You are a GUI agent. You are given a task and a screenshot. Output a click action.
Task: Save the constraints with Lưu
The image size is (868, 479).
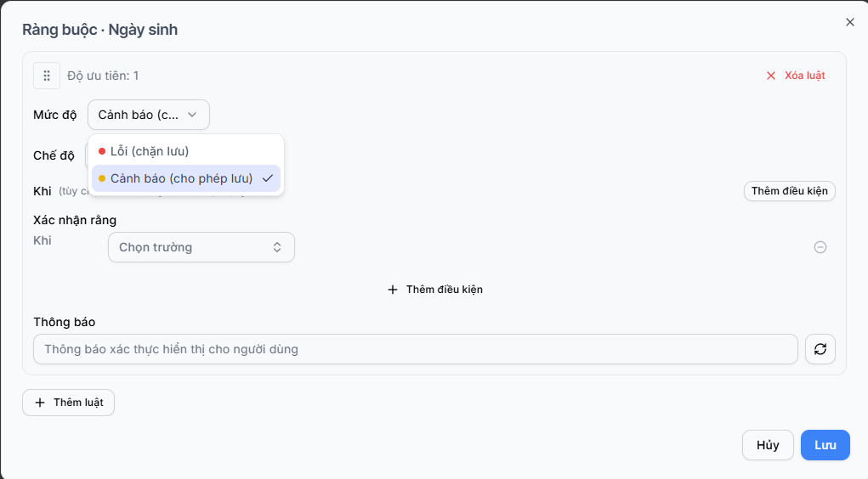[x=825, y=445]
